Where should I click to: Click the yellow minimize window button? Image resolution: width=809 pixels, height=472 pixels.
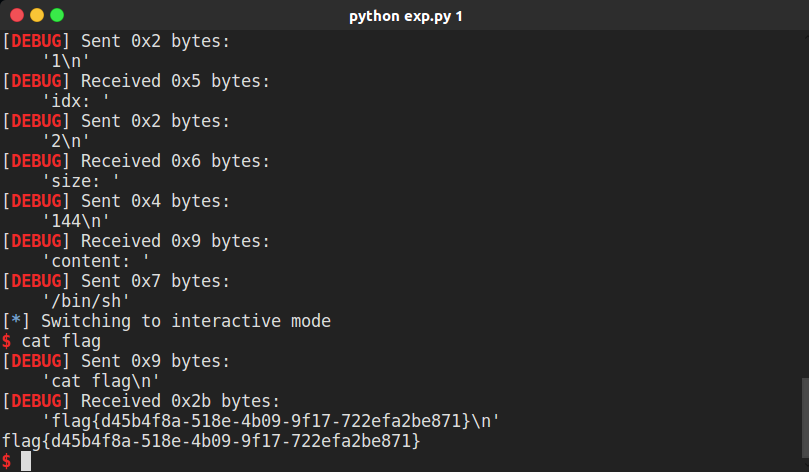(x=37, y=15)
